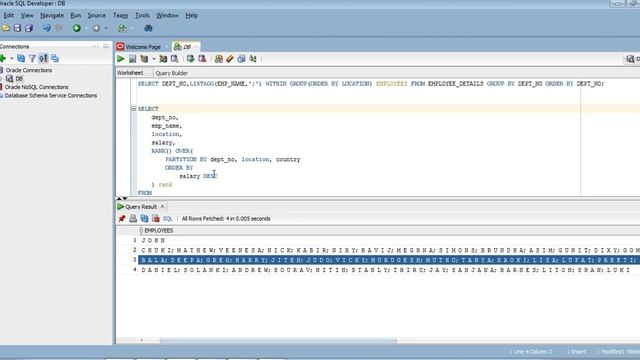Image resolution: width=640 pixels, height=360 pixels.
Task: Select Oracle Connections tree node
Action: pyautogui.click(x=29, y=70)
